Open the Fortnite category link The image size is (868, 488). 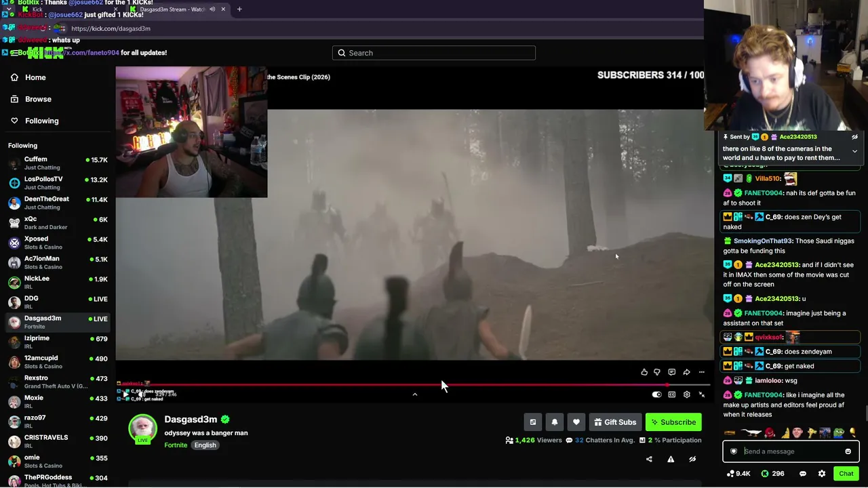tap(176, 445)
